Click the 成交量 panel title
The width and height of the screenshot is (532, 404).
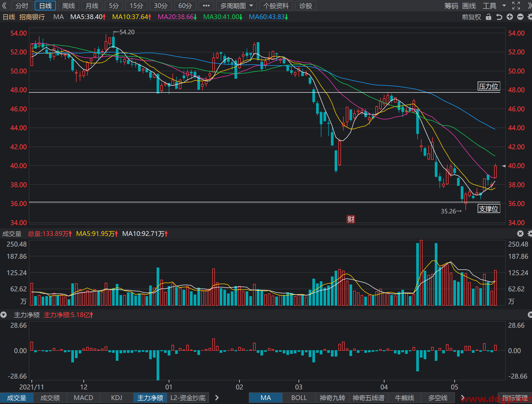pyautogui.click(x=12, y=234)
